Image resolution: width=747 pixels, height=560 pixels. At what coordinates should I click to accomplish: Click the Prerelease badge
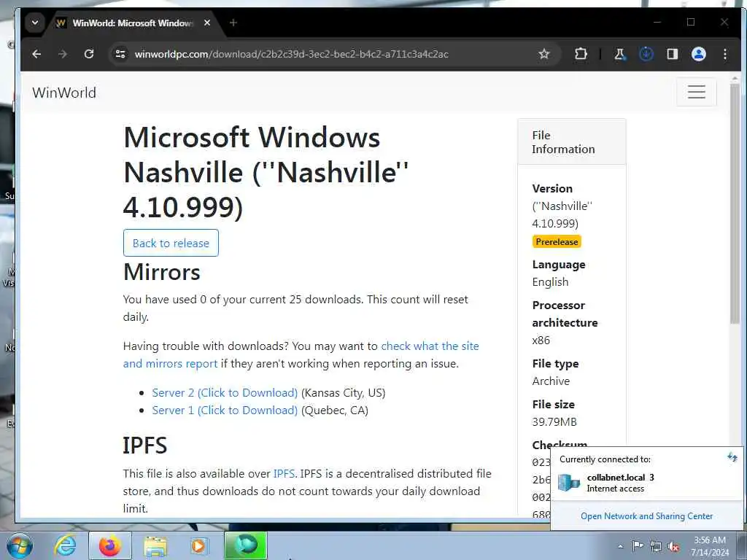point(557,242)
